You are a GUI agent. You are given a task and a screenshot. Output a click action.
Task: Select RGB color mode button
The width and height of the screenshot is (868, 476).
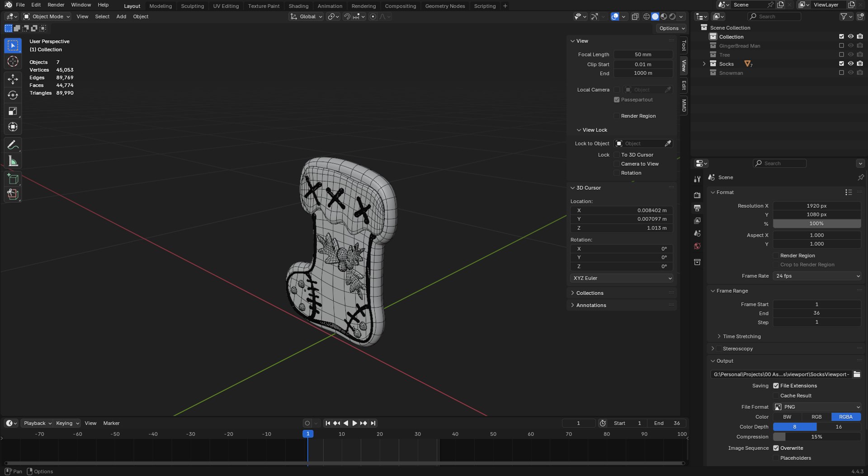pos(816,417)
